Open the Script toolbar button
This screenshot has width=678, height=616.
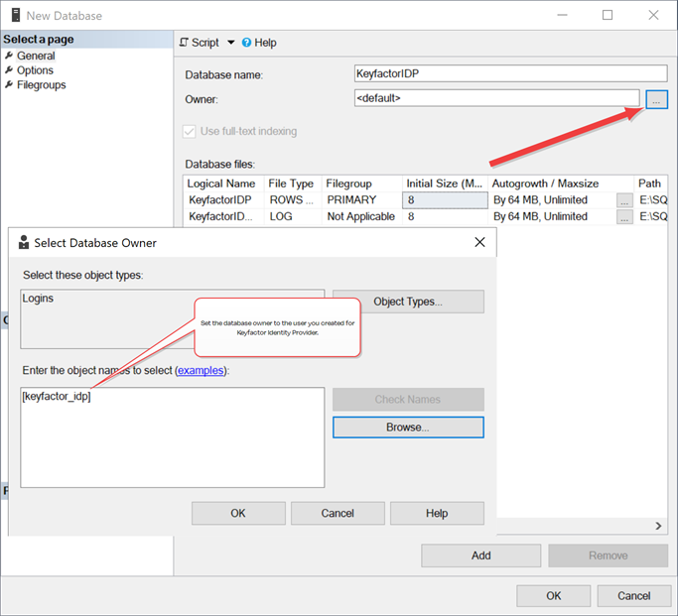click(x=200, y=43)
